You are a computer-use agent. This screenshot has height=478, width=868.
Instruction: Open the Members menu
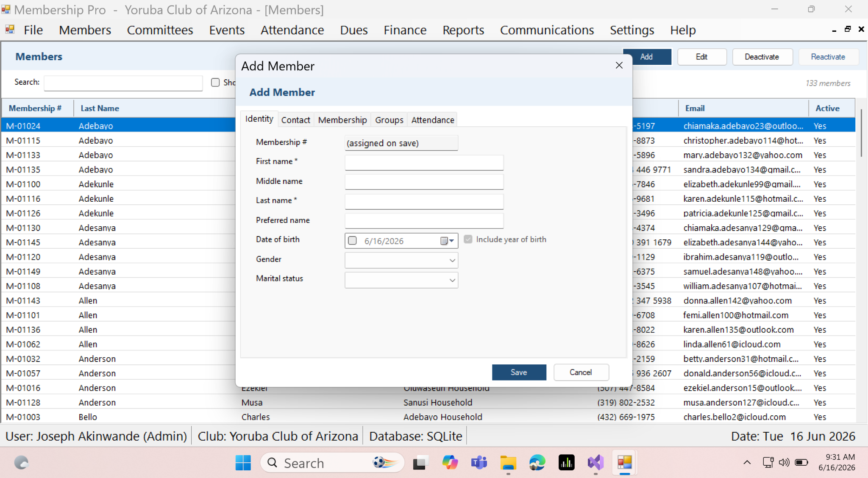click(85, 30)
